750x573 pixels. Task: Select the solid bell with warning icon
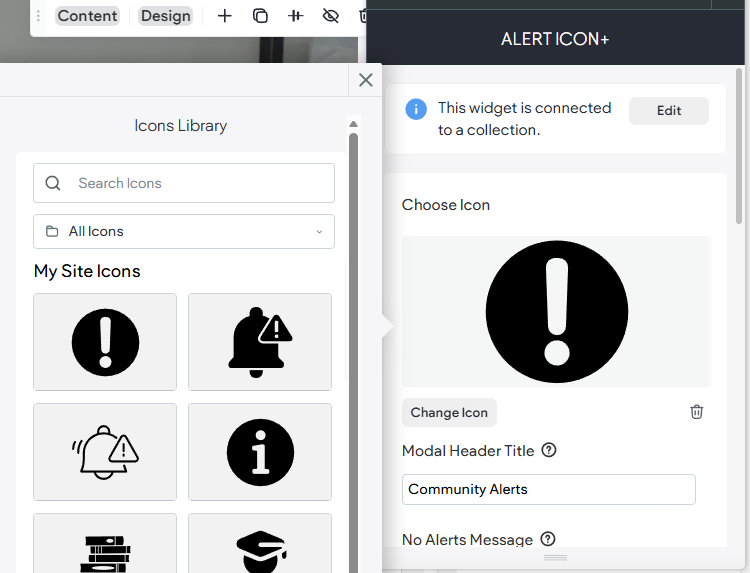(x=260, y=342)
